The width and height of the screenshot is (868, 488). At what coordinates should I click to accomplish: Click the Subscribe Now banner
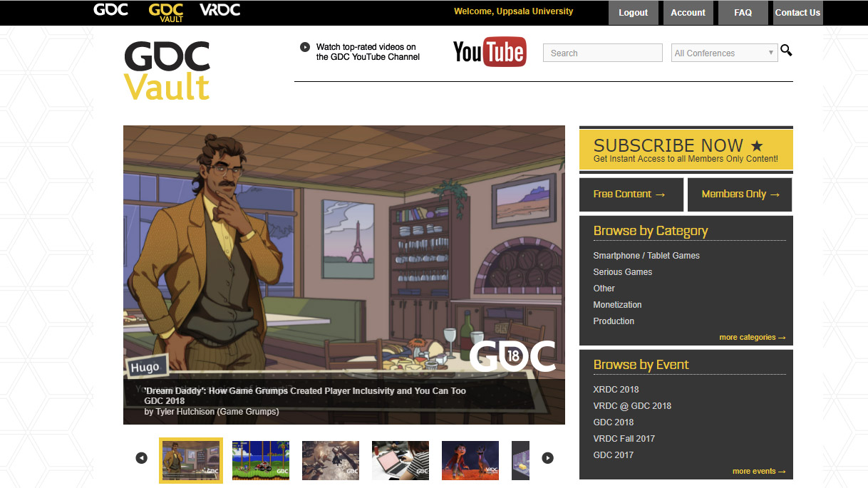point(686,150)
